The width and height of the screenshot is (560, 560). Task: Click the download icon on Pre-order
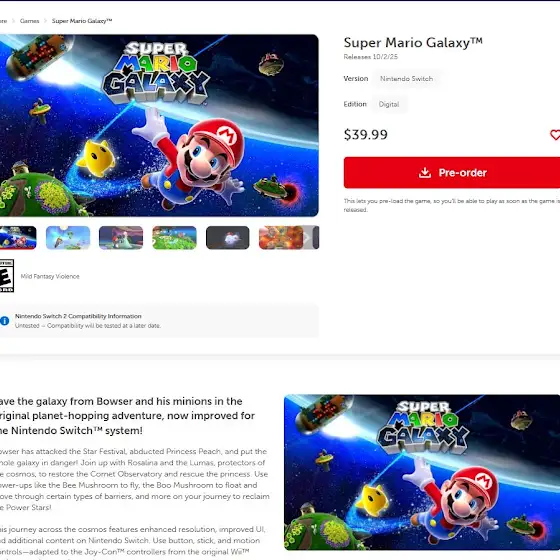425,173
